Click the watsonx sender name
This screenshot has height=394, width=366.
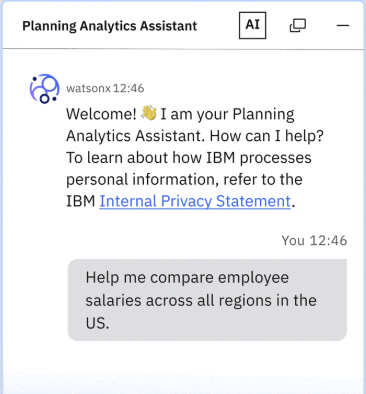click(x=88, y=89)
